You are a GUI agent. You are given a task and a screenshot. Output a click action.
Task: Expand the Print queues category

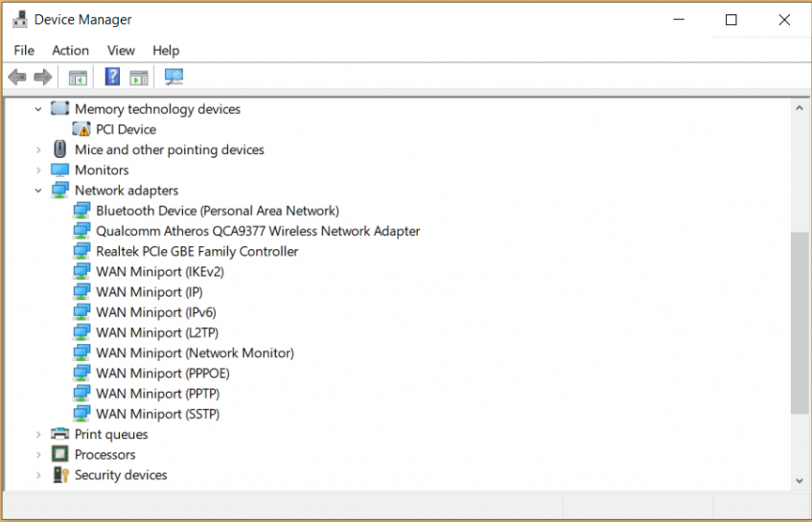click(38, 435)
